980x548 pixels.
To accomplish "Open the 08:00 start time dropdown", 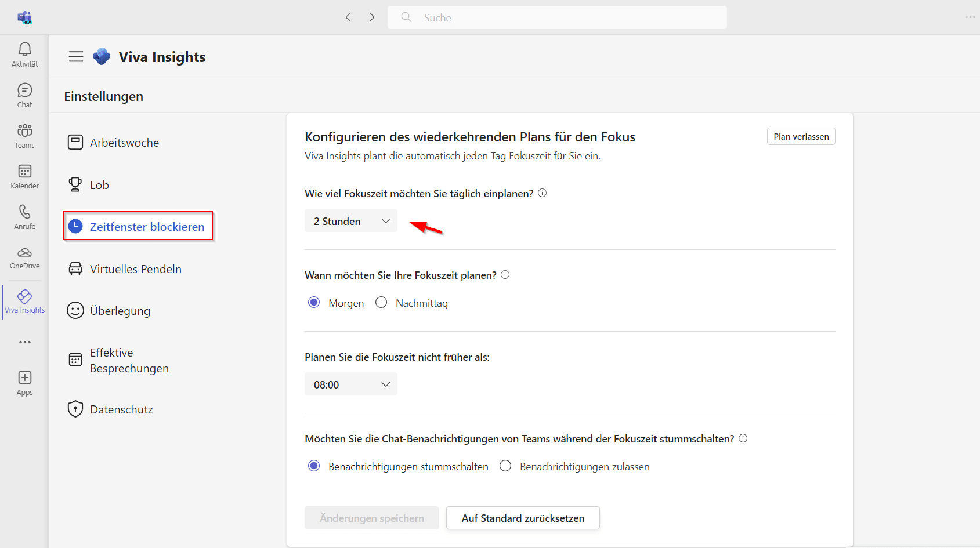I will pos(350,384).
